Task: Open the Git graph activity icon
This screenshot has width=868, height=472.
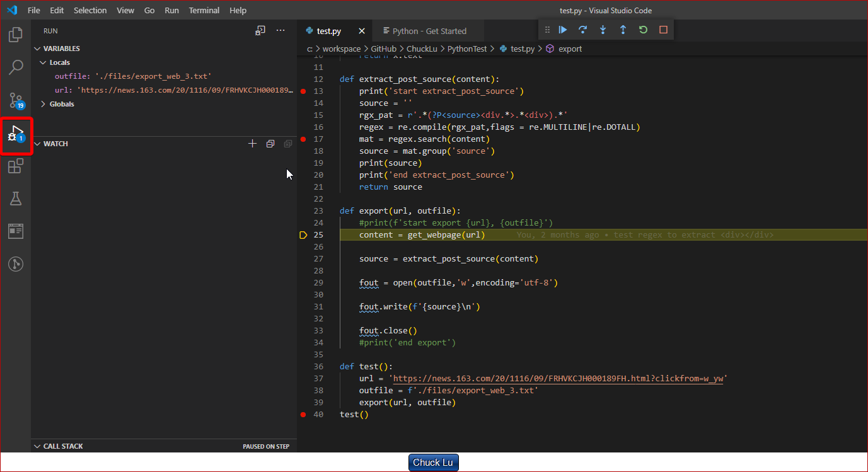Action: tap(16, 264)
